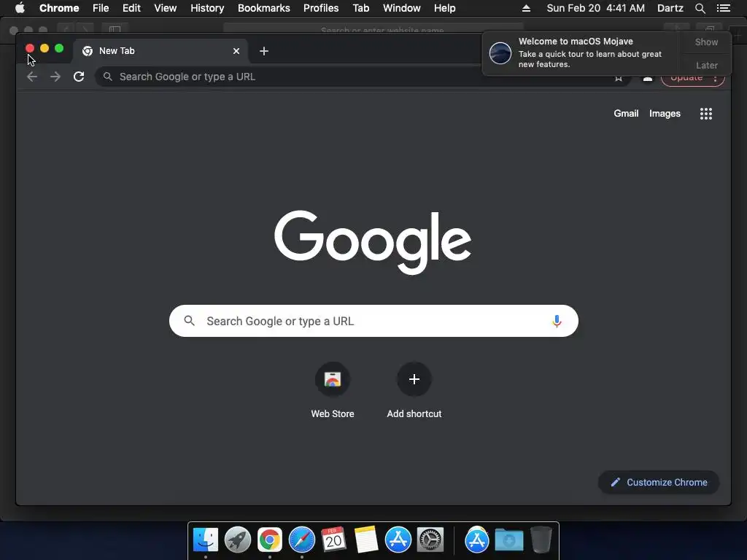Click the Chrome icon in the Dock
This screenshot has width=747, height=560.
click(x=270, y=540)
